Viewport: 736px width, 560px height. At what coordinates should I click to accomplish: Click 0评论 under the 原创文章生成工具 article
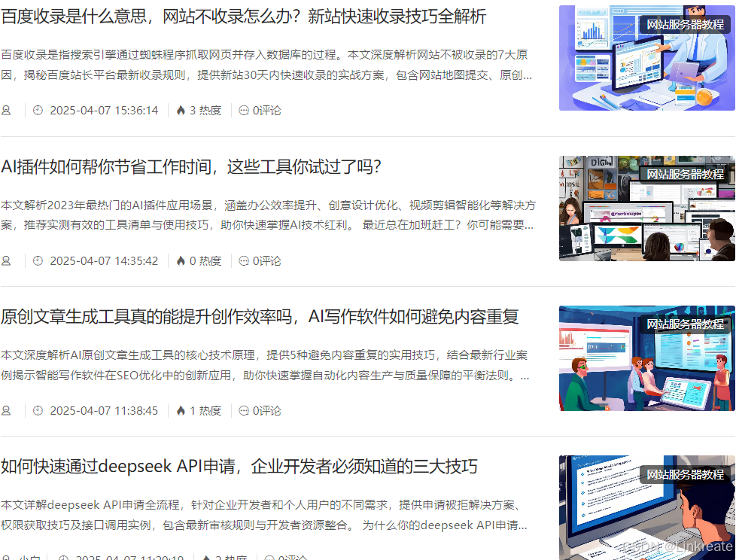pyautogui.click(x=266, y=411)
